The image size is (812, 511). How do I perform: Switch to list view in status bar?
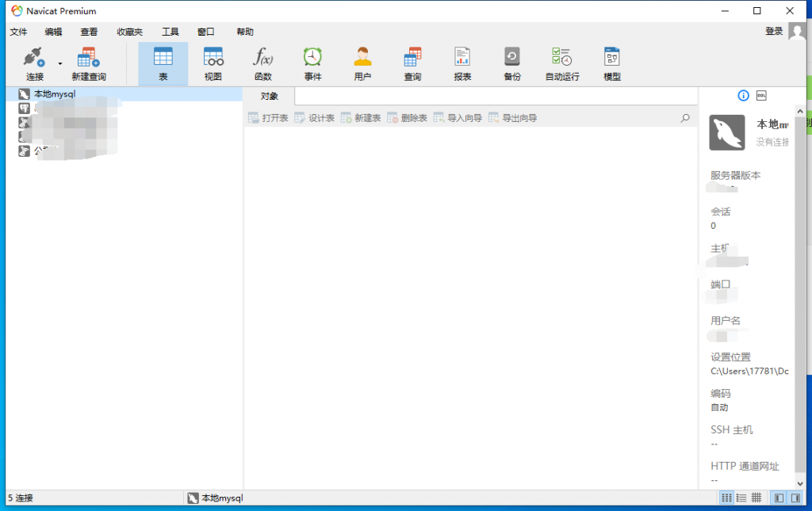(741, 498)
